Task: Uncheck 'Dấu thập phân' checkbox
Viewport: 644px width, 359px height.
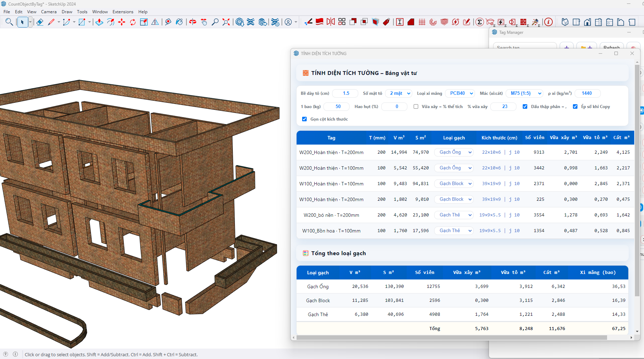Action: [x=525, y=107]
